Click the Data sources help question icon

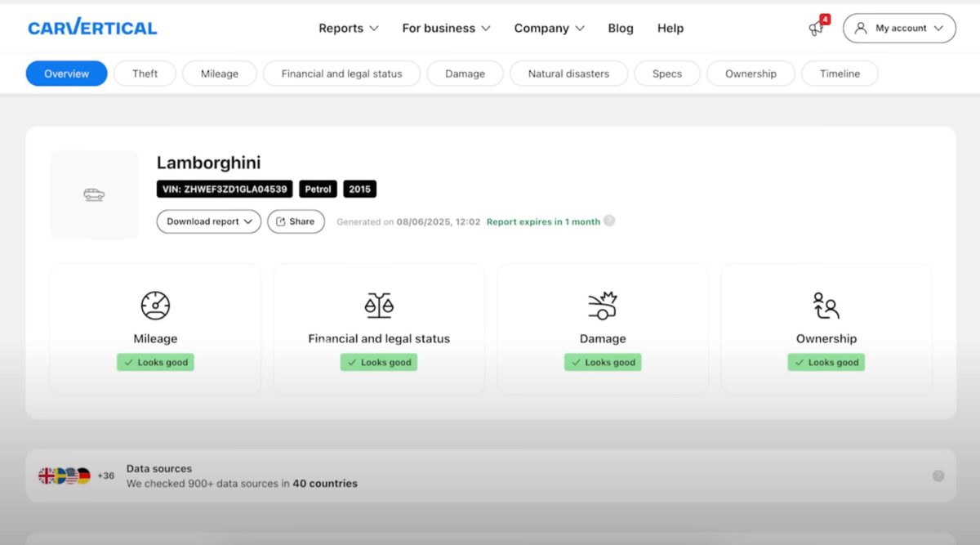pos(938,476)
